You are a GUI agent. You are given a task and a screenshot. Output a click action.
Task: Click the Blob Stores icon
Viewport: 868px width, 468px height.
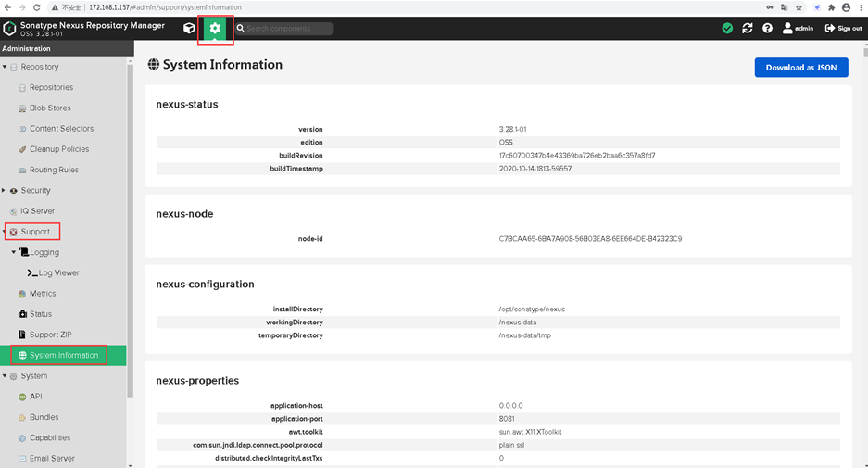tap(22, 108)
